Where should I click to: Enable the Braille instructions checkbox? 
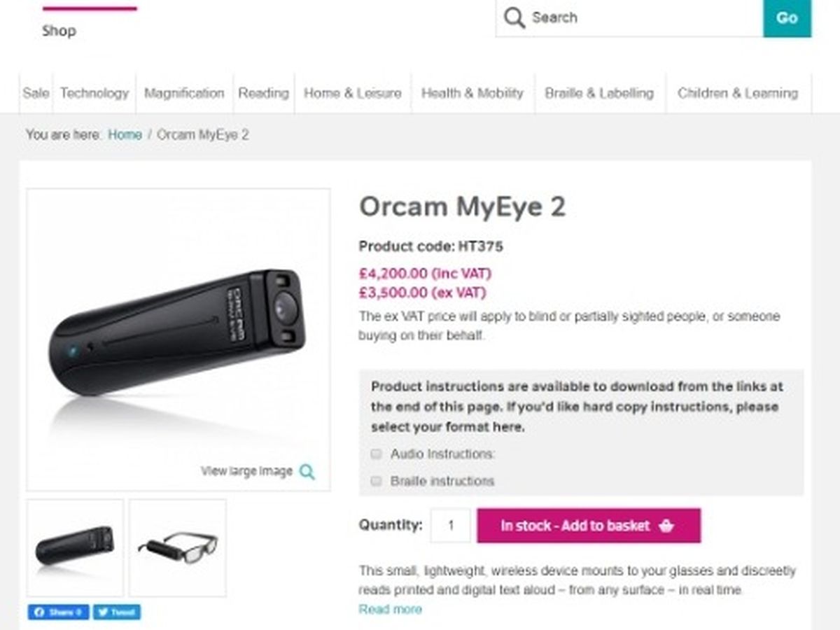(x=377, y=481)
